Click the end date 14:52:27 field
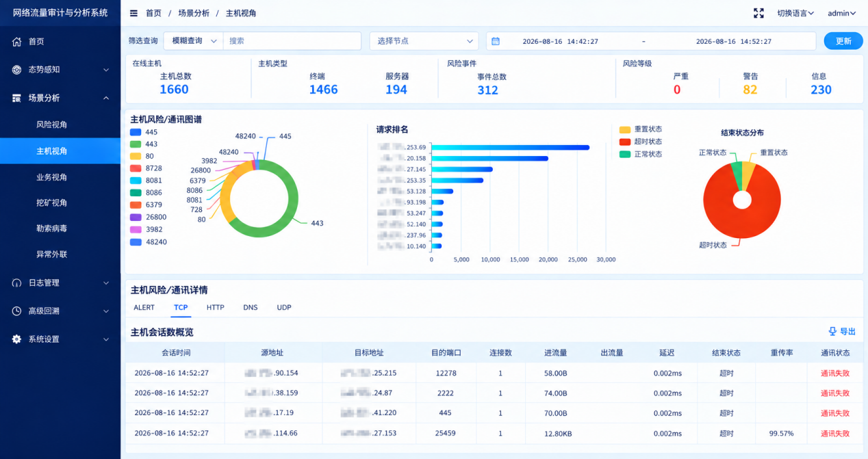 click(734, 41)
